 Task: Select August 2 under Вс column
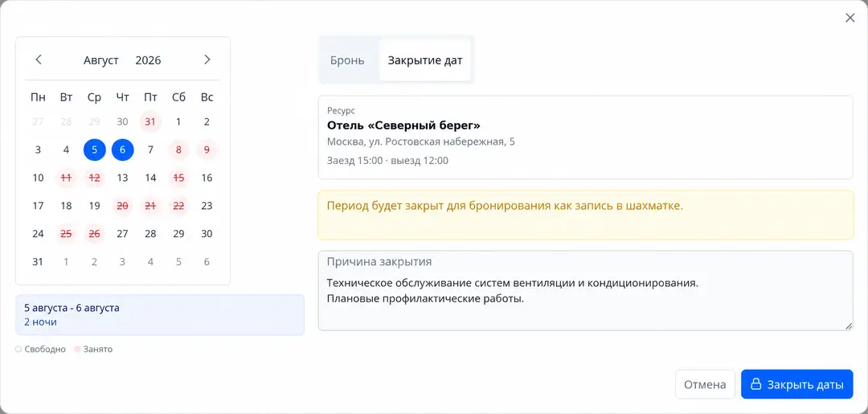207,121
